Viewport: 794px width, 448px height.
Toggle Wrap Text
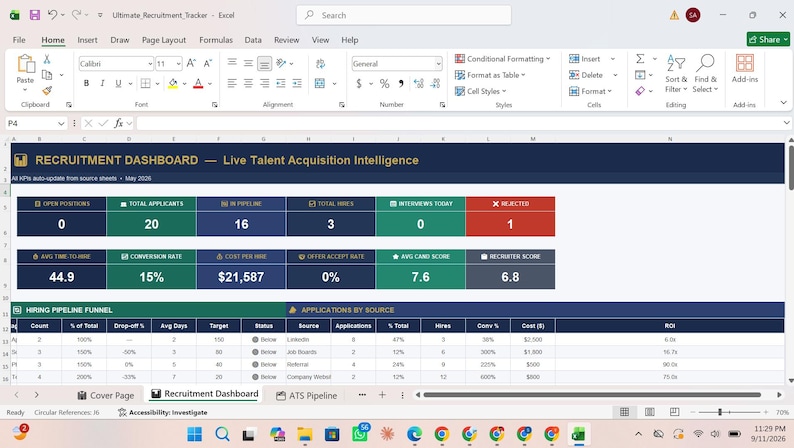(320, 63)
